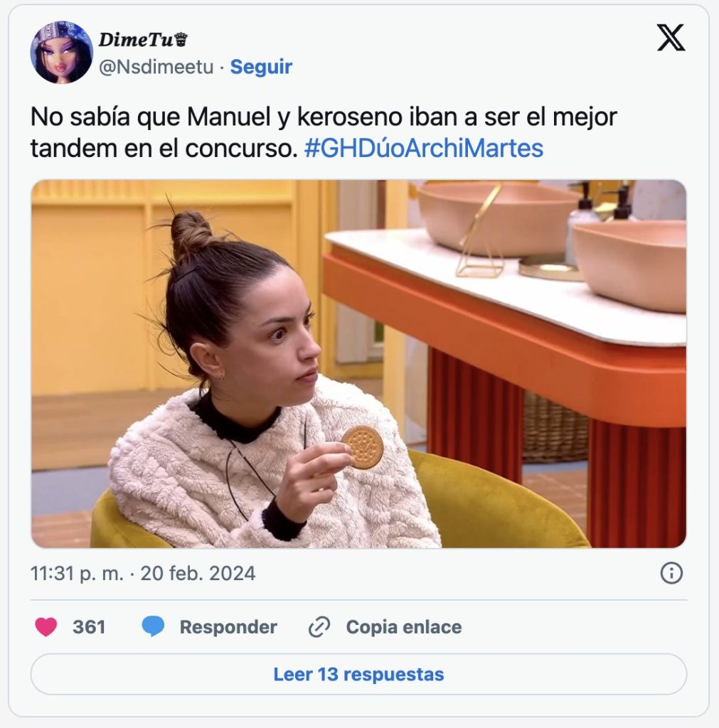
Task: Click the blue reply bubble icon
Action: pos(154,626)
